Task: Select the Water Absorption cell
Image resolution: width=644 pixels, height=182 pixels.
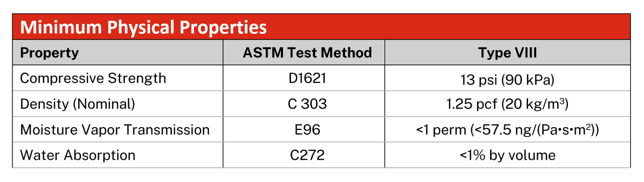Action: pos(78,156)
